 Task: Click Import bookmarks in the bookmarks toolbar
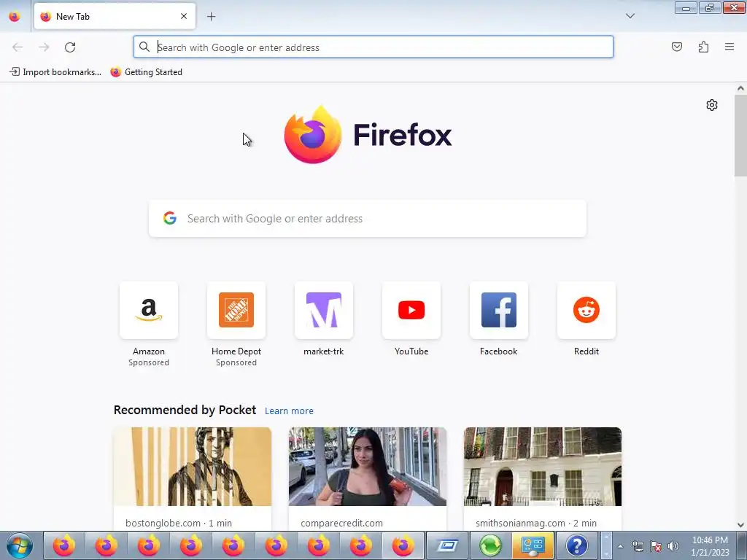point(55,72)
